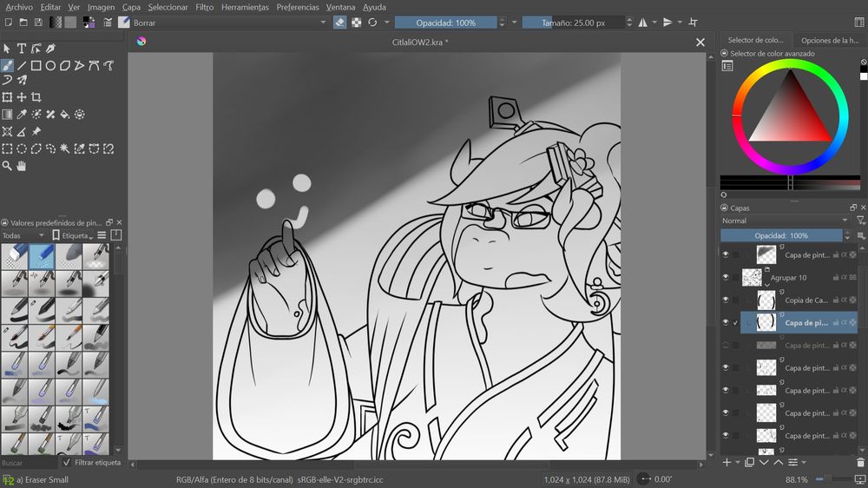Select the Freehand Brush tool
Viewport: 868px width, 488px height.
coord(7,66)
